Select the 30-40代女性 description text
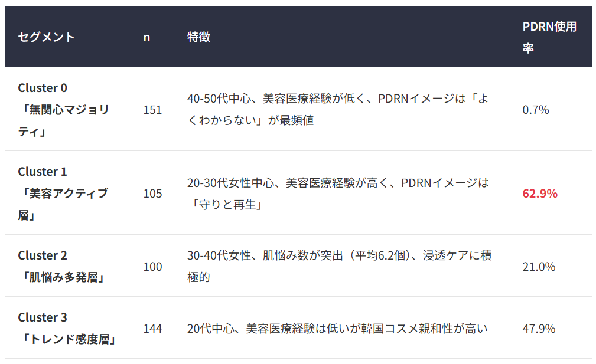The image size is (596, 364). point(339,266)
